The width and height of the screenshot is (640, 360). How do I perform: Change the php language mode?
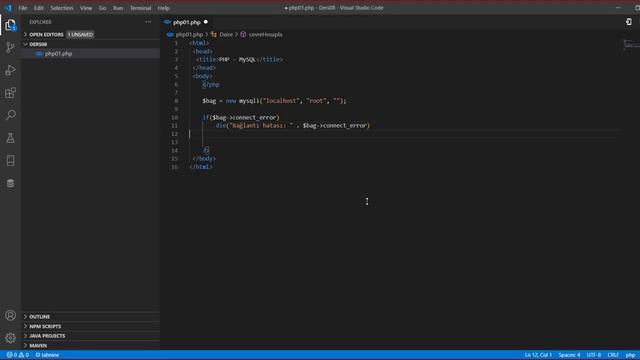click(x=630, y=355)
